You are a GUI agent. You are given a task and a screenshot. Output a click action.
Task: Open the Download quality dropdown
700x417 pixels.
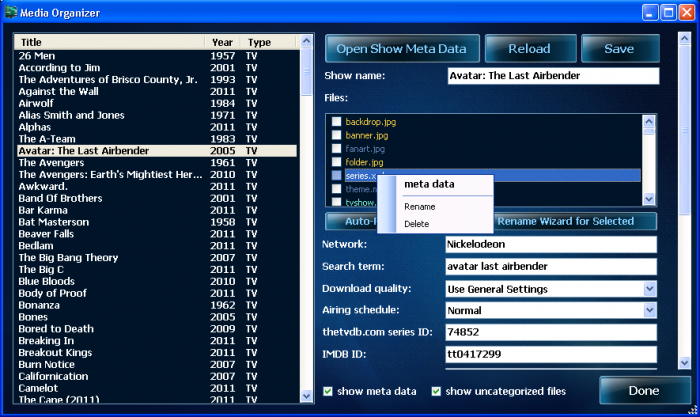tap(650, 289)
